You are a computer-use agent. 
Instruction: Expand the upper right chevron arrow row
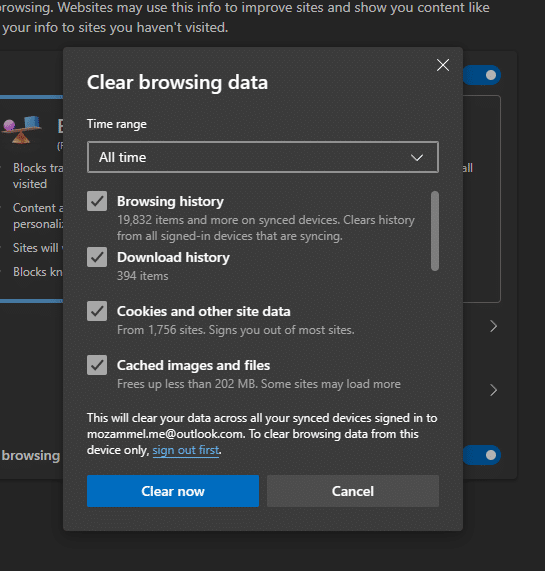493,326
